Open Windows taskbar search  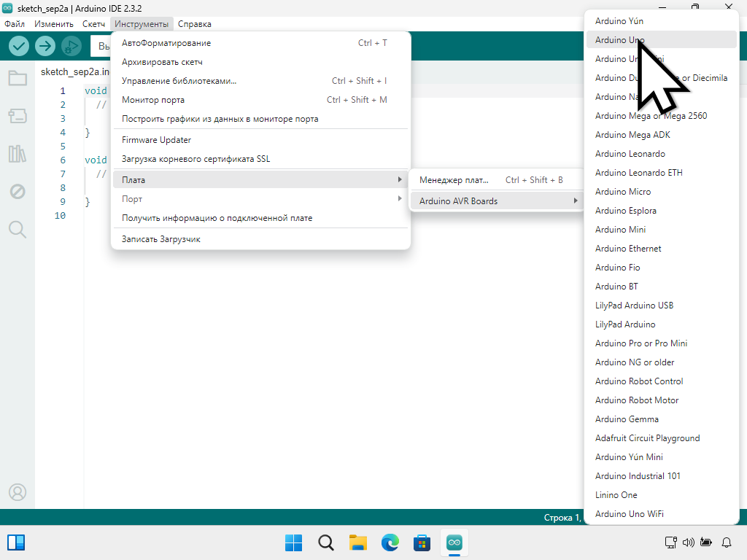tap(326, 542)
